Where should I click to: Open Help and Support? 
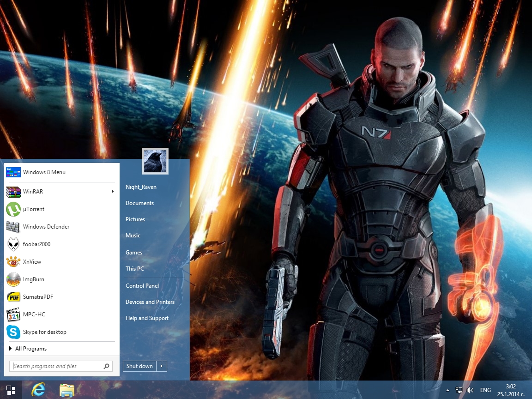[147, 318]
